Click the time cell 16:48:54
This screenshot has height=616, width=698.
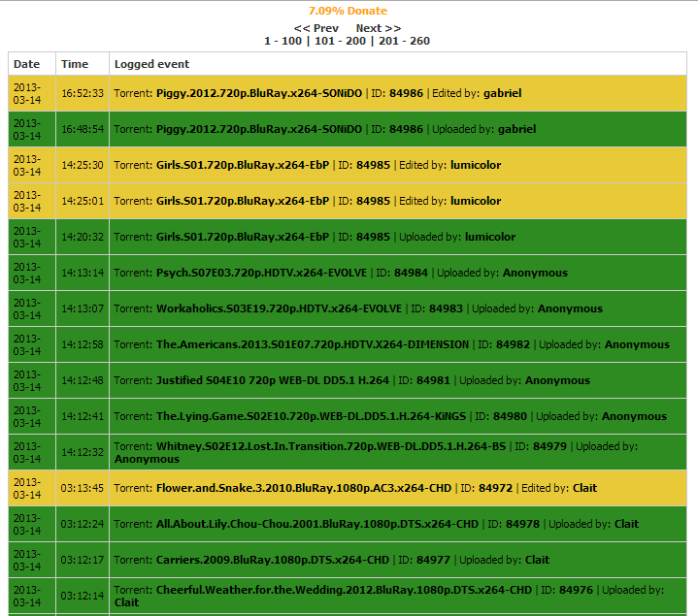[83, 129]
